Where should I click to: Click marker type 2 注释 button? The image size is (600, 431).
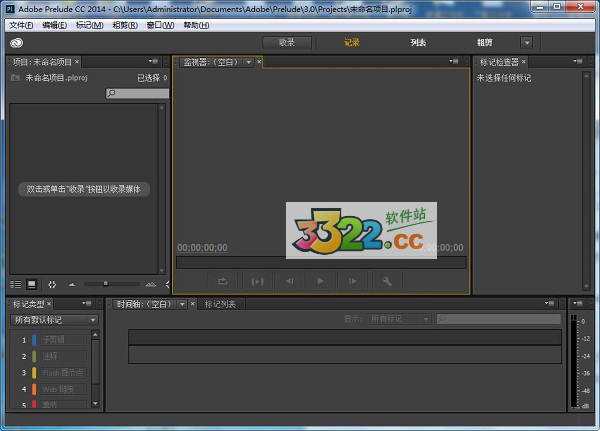(63, 356)
